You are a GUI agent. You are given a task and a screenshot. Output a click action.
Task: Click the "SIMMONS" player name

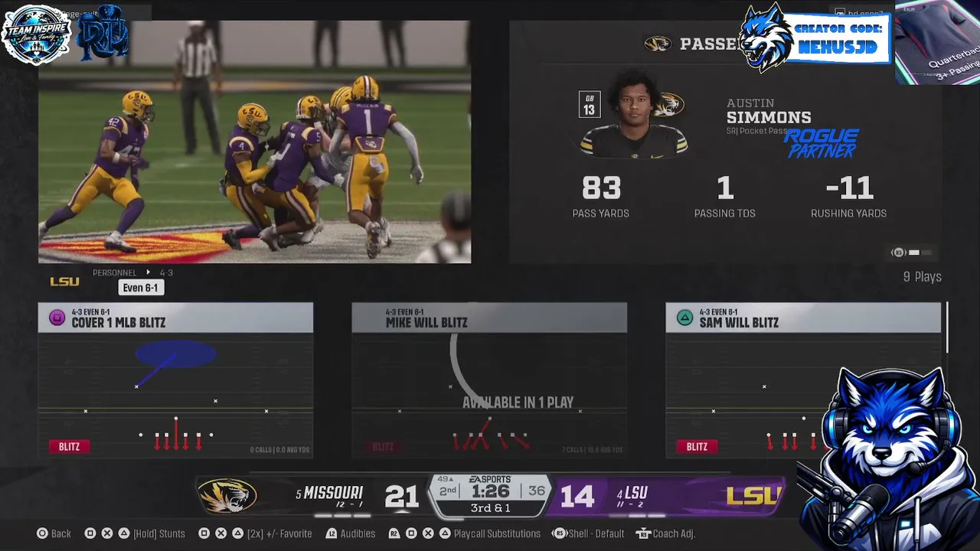click(769, 117)
